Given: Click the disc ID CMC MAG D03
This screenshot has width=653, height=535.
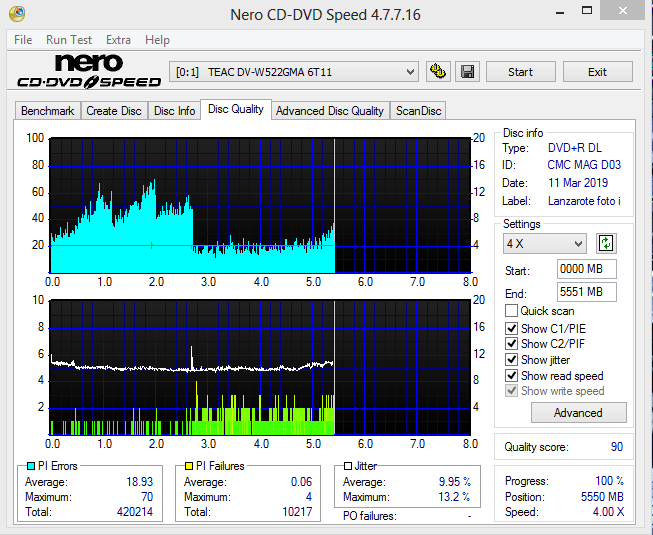Looking at the screenshot, I should pyautogui.click(x=584, y=165).
